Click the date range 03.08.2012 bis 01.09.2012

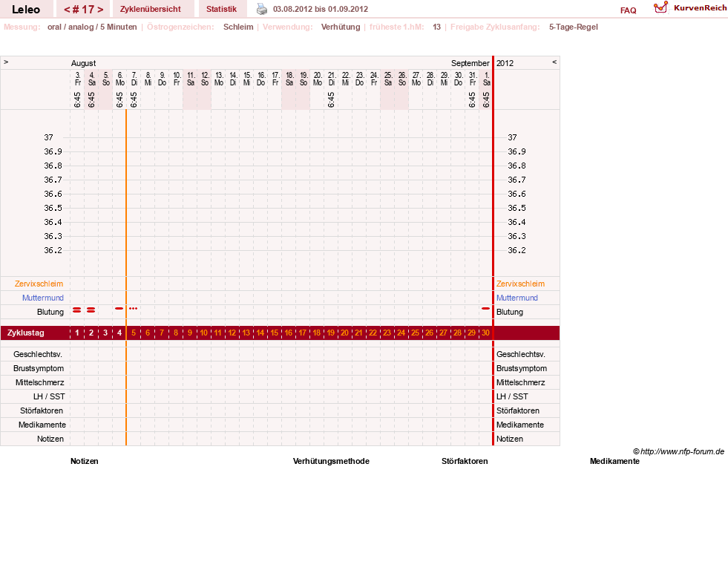(321, 9)
